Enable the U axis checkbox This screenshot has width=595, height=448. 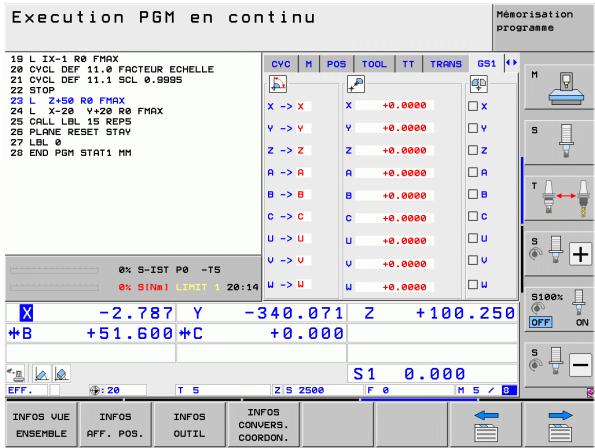(x=473, y=238)
